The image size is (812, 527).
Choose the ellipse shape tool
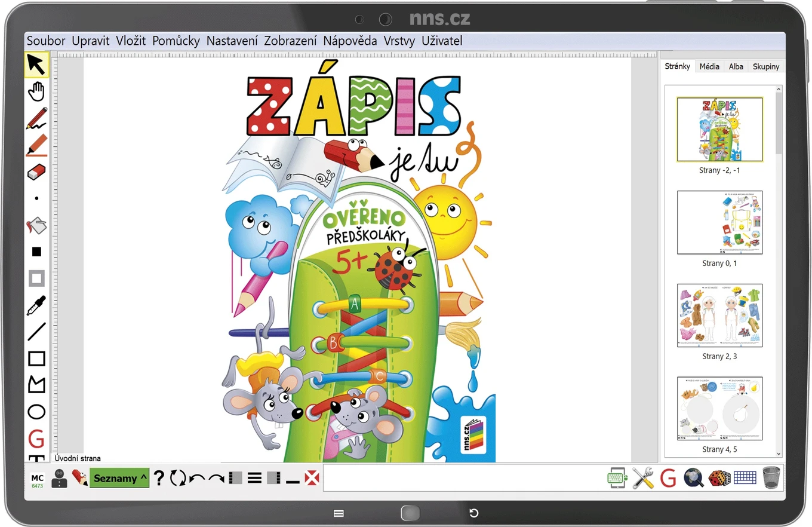pyautogui.click(x=36, y=412)
